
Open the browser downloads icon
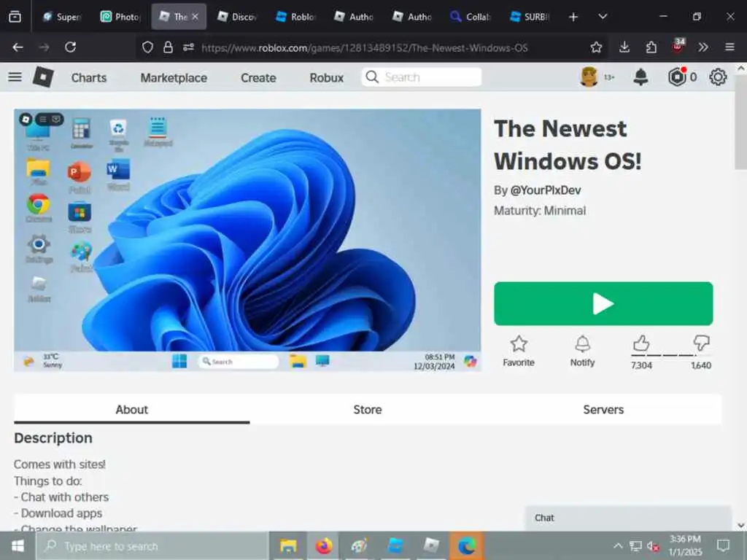(624, 47)
